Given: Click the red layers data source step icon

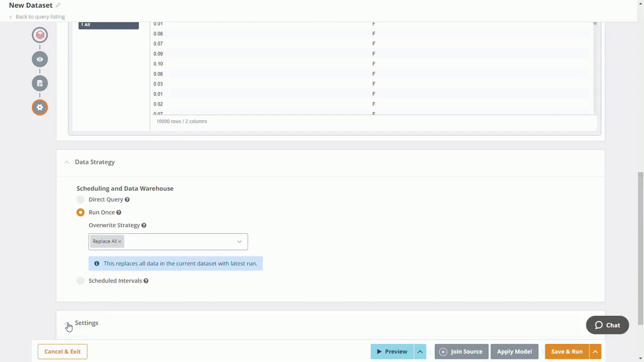Looking at the screenshot, I should pyautogui.click(x=40, y=35).
